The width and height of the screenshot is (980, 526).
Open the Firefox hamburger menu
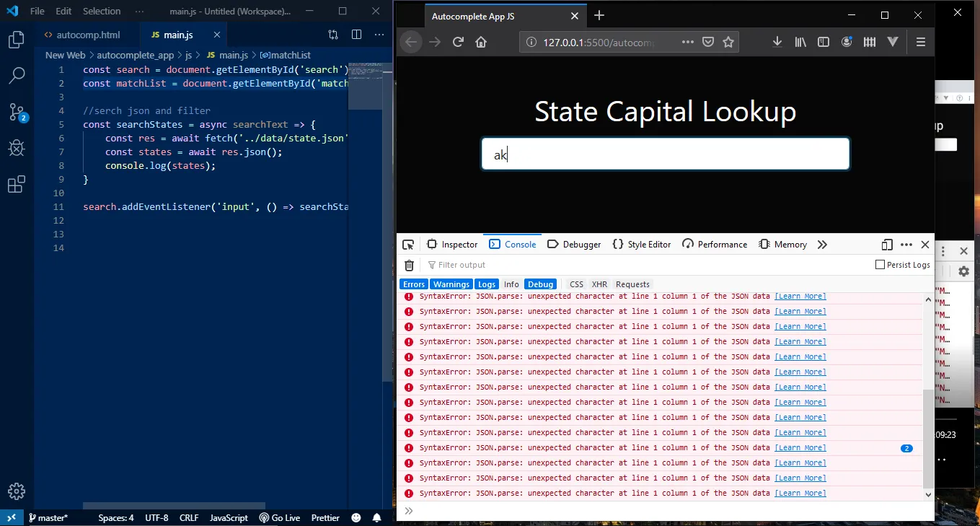(921, 42)
